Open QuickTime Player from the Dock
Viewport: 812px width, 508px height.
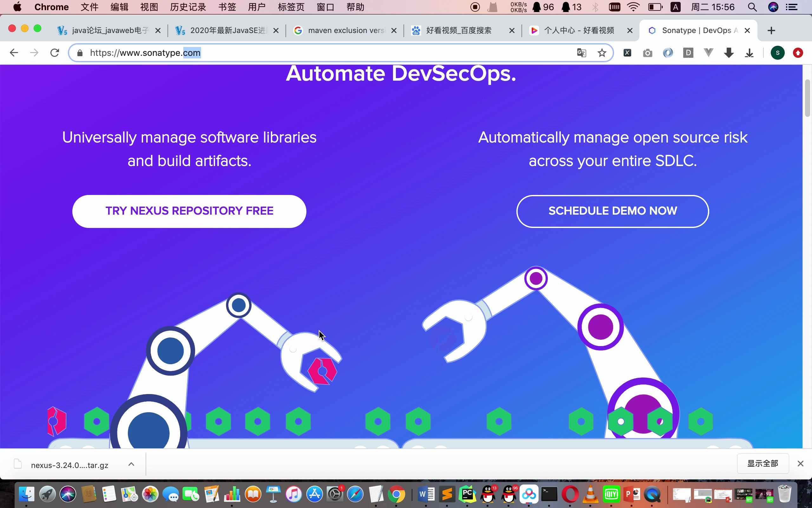click(x=652, y=494)
